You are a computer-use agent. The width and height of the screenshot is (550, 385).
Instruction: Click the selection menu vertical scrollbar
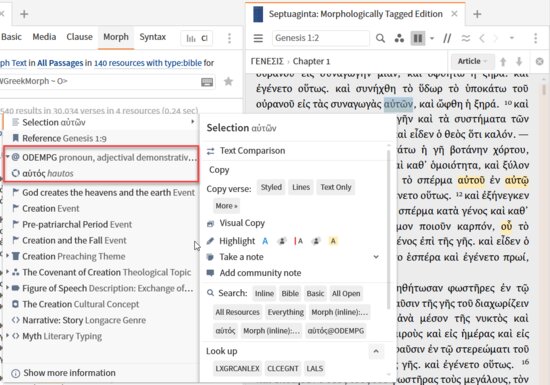pyautogui.click(x=388, y=230)
